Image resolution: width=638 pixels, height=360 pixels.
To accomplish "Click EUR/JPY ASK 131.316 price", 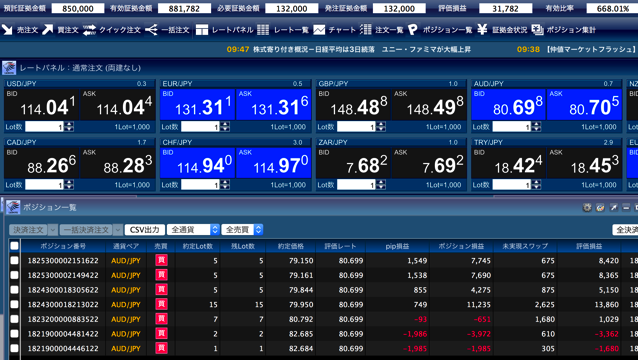I will coord(274,105).
